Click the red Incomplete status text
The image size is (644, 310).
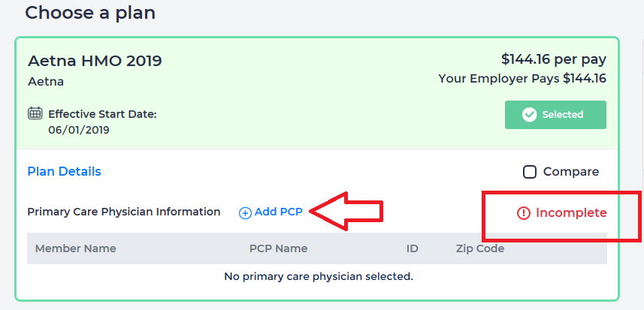(x=571, y=213)
